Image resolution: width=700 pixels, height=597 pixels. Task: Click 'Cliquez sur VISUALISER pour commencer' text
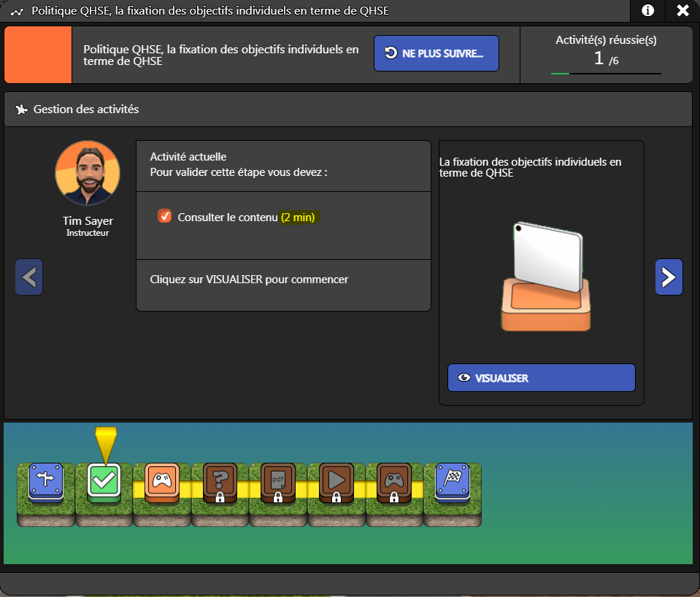(x=249, y=280)
